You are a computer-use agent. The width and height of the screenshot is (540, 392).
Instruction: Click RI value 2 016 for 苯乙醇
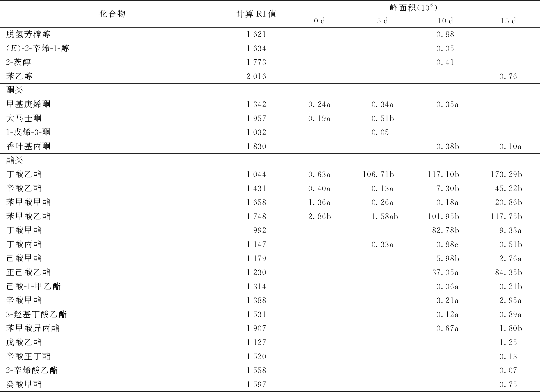coord(256,76)
